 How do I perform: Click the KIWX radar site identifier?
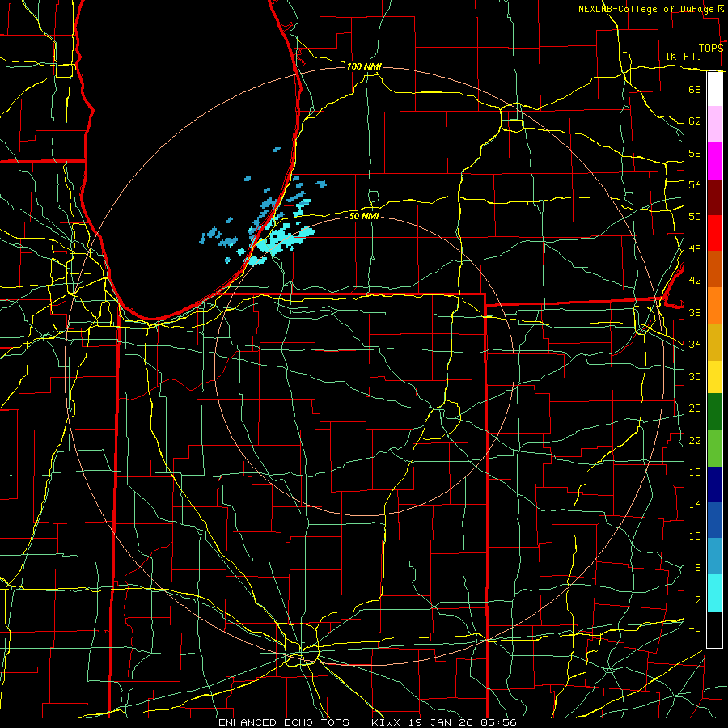(x=387, y=722)
